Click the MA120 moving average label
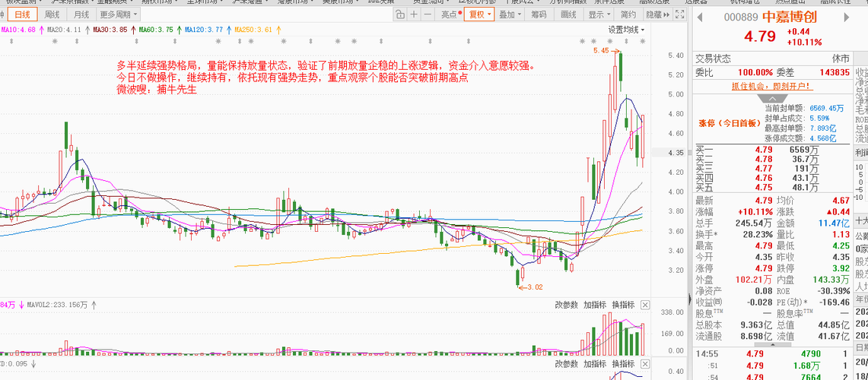Viewport: 868px width, 380px height. [x=205, y=30]
